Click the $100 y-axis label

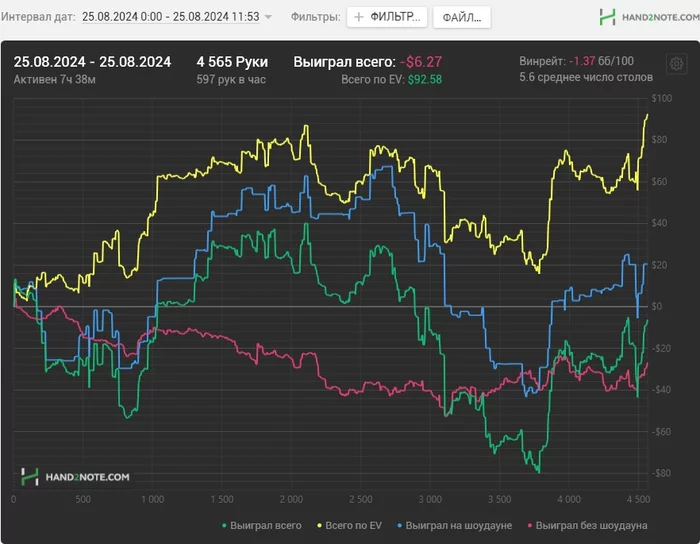(x=662, y=98)
